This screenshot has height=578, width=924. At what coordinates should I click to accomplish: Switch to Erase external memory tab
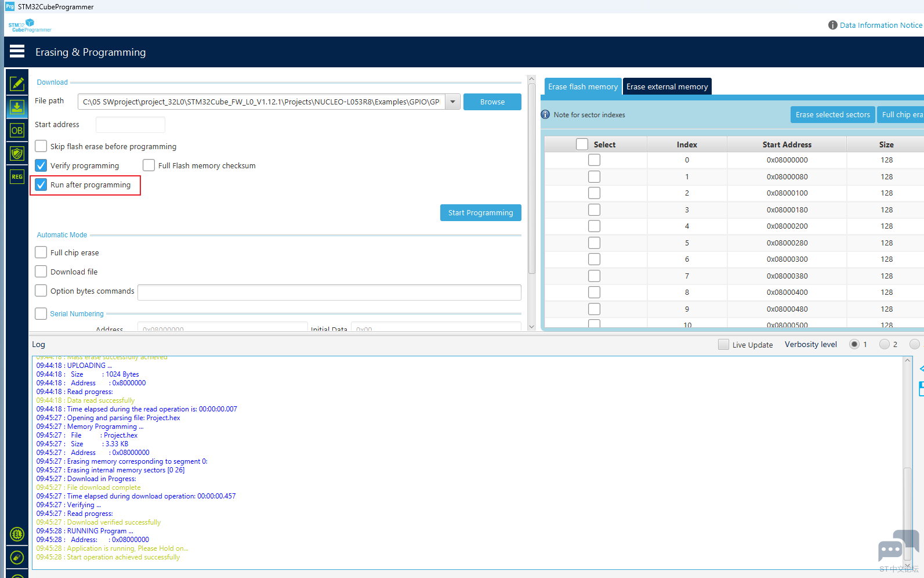[667, 86]
